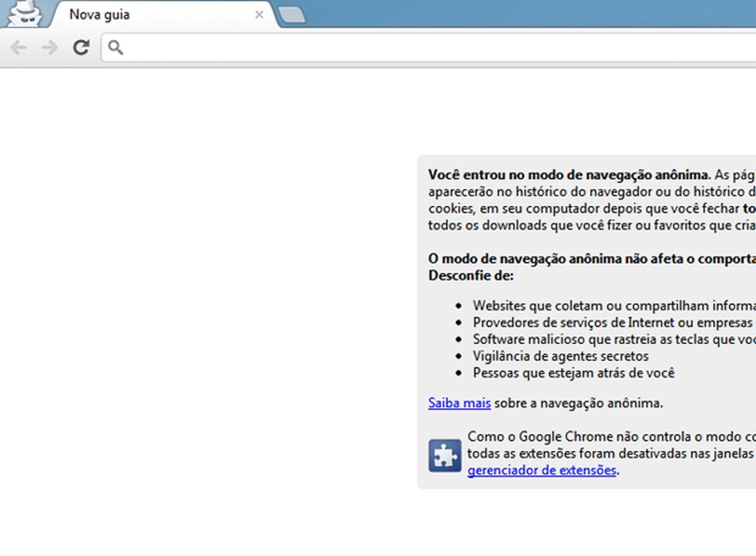Reload the page with the refresh icon
Viewport: 756px width, 556px height.
click(81, 47)
